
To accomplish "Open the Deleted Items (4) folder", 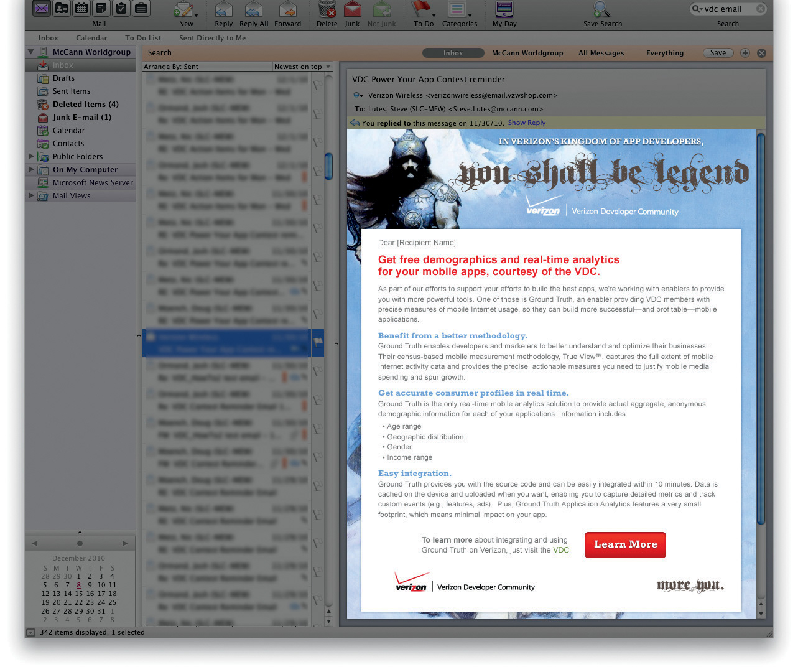I will pos(80,105).
